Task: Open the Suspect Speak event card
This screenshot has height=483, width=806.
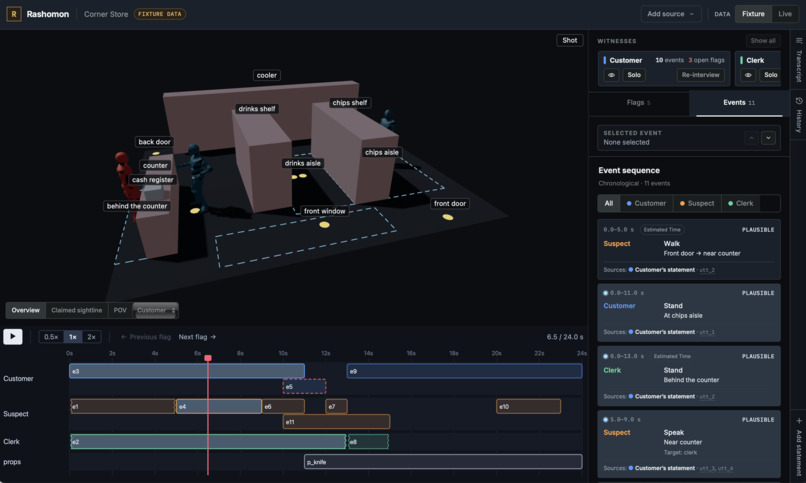Action: click(x=689, y=443)
